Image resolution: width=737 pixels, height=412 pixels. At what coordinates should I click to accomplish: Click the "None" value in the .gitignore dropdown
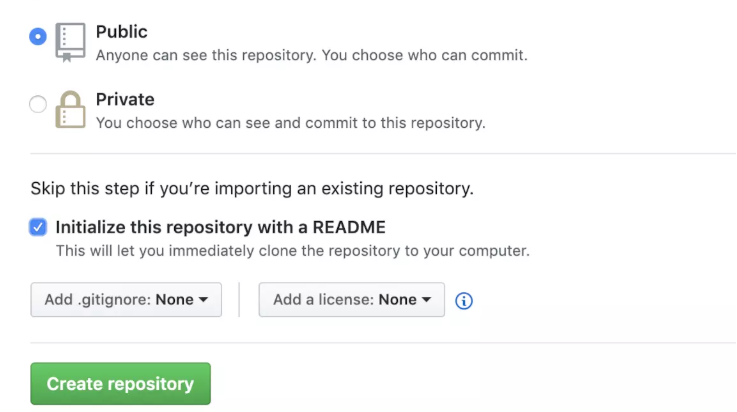point(174,299)
